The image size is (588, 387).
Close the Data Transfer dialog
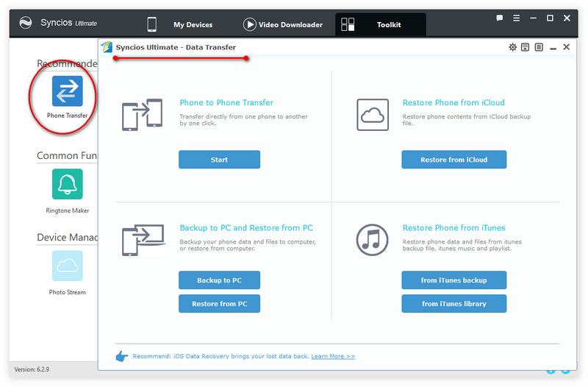(x=567, y=47)
